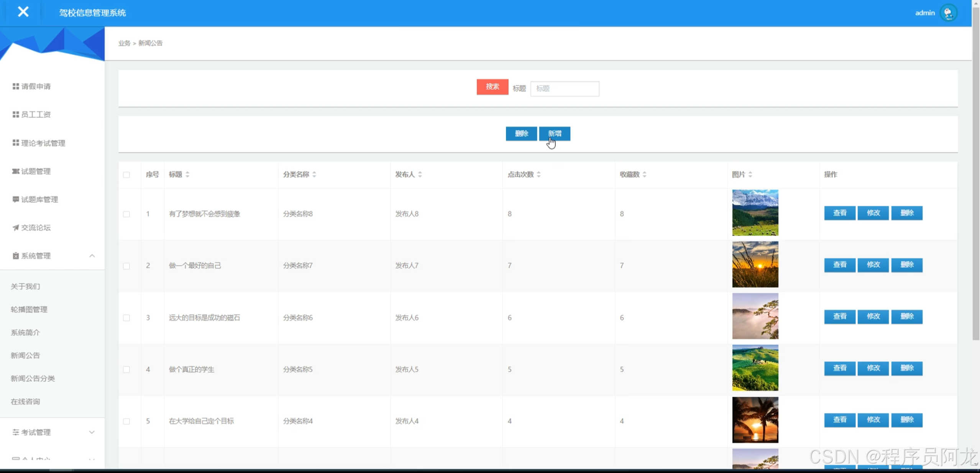Image resolution: width=980 pixels, height=473 pixels.
Task: Click the paper plane icon for 交流论坛
Action: (16, 227)
